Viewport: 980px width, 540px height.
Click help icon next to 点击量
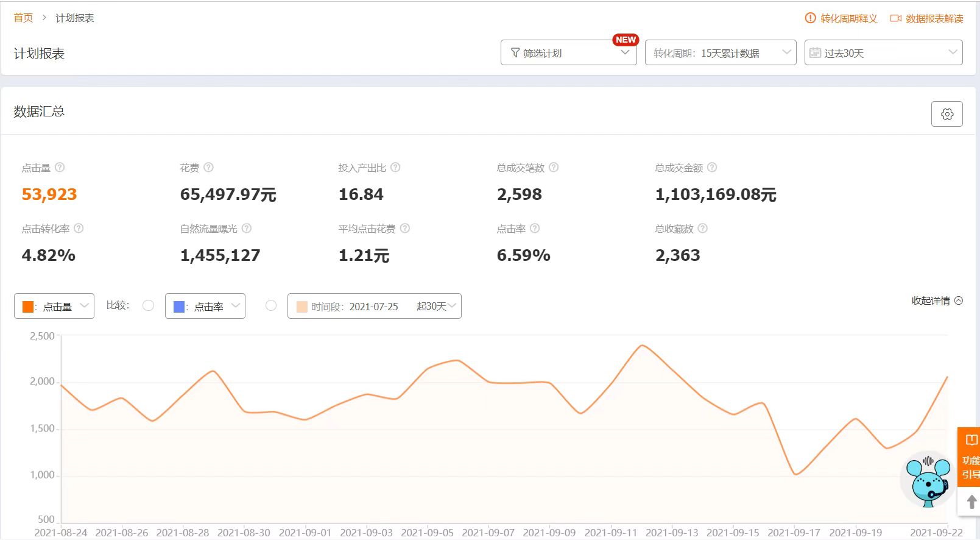[60, 167]
